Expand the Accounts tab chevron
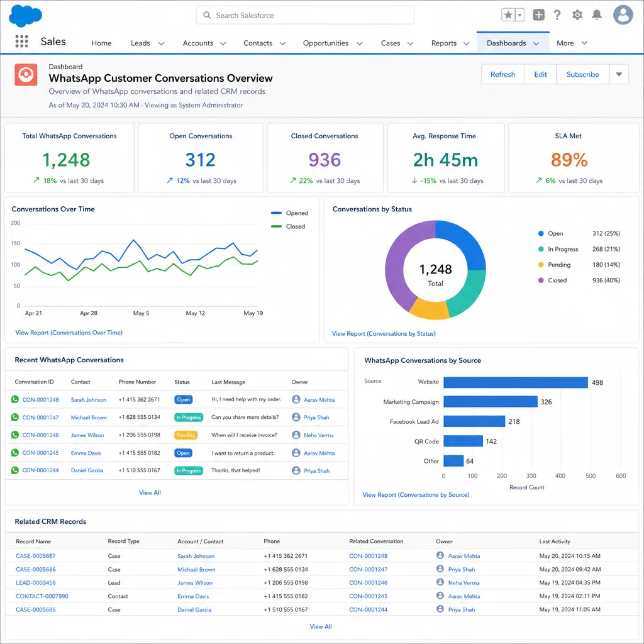The image size is (644, 644). pyautogui.click(x=223, y=43)
